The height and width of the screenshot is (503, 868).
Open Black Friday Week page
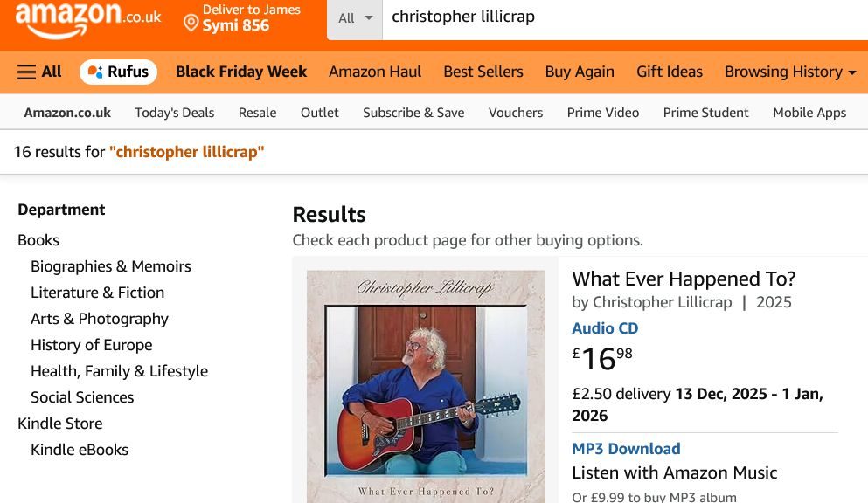pyautogui.click(x=241, y=72)
